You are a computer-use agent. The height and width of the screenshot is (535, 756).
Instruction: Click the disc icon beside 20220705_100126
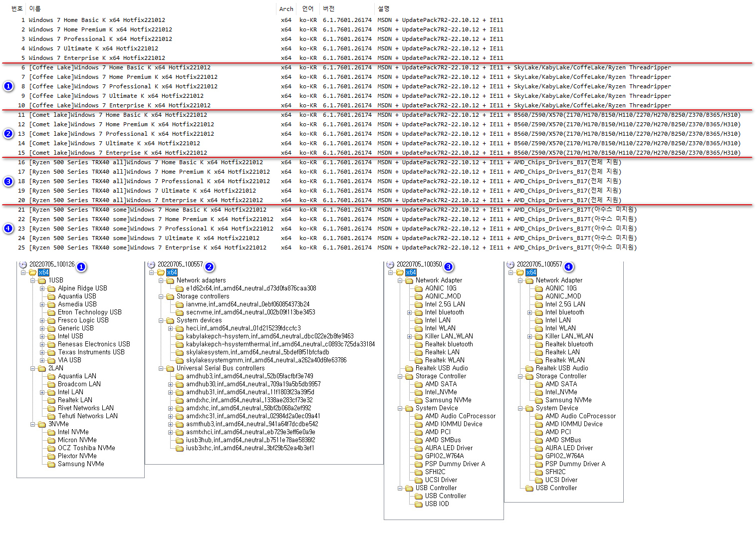(23, 265)
